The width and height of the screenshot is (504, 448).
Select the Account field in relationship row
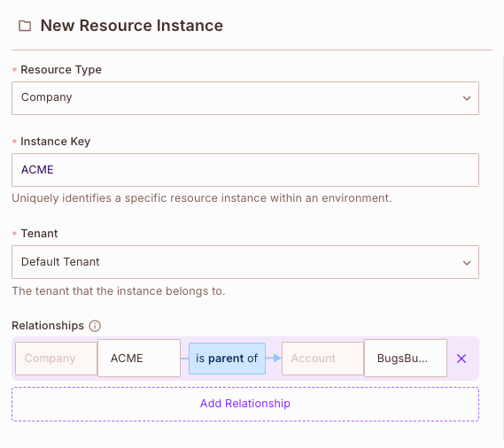pyautogui.click(x=322, y=359)
